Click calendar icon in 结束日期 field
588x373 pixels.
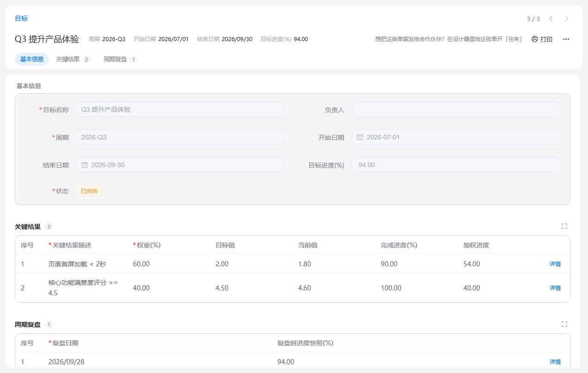[x=84, y=165]
